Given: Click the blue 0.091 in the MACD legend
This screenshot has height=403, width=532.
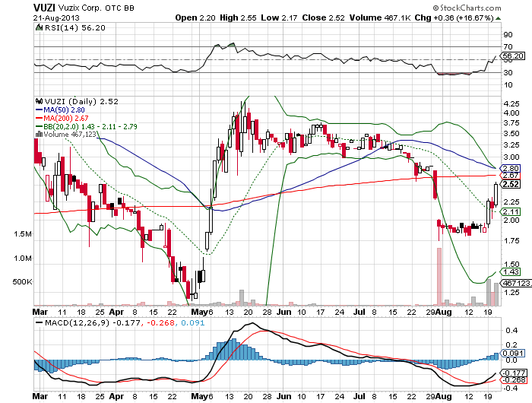Looking at the screenshot, I should pyautogui.click(x=193, y=323).
